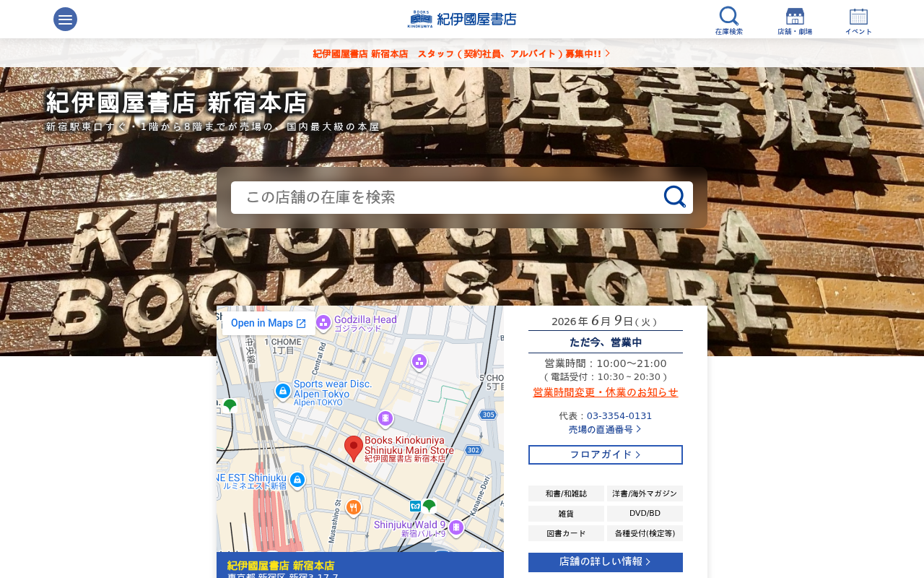Select purple marker above Kinokuniya pin

tap(385, 418)
